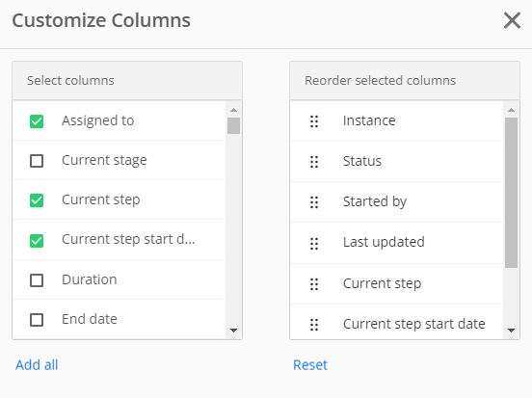Click the Add all link
The height and width of the screenshot is (398, 532).
[x=37, y=365]
